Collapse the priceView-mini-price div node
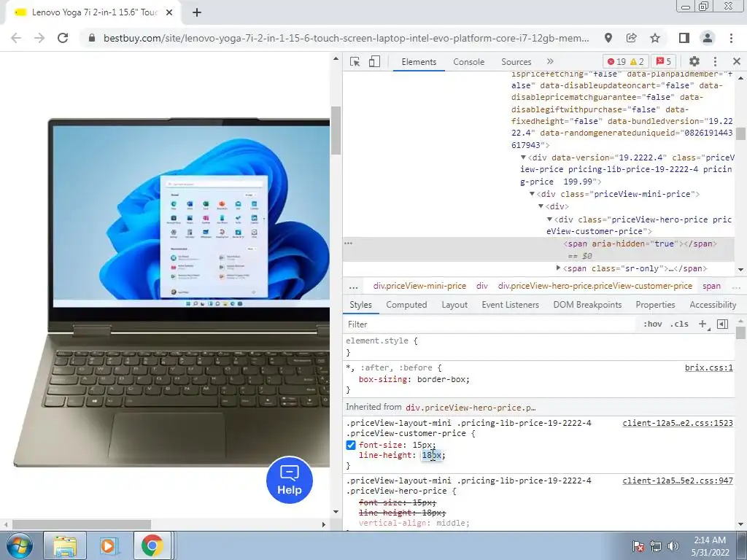The image size is (747, 560). pos(532,194)
